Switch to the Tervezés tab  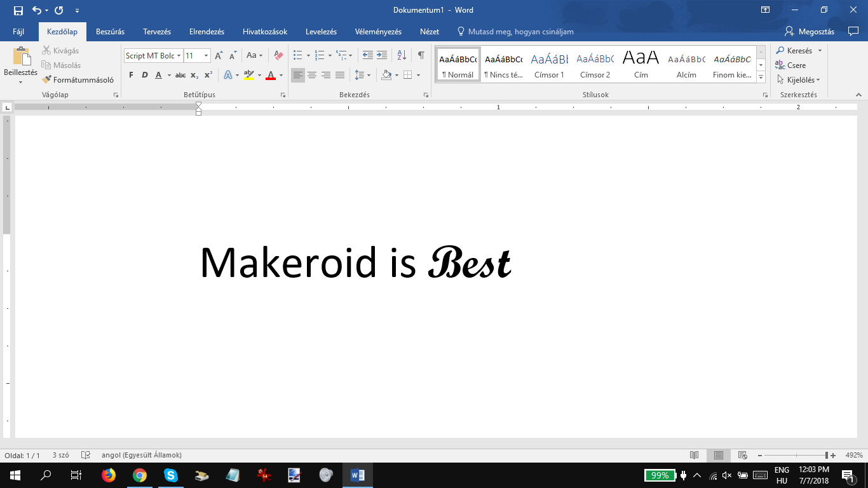[157, 32]
